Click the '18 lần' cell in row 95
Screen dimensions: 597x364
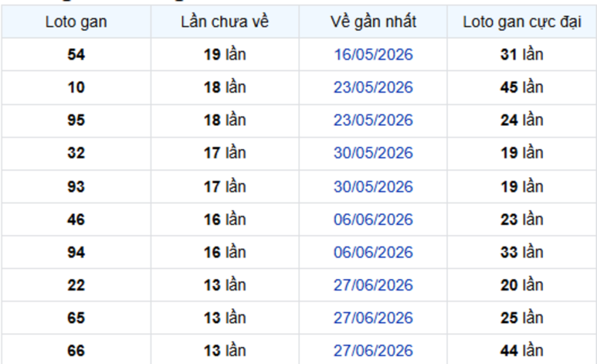(224, 120)
